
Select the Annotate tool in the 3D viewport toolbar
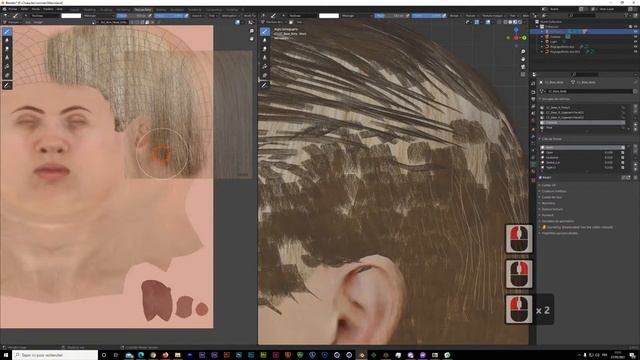[264, 85]
